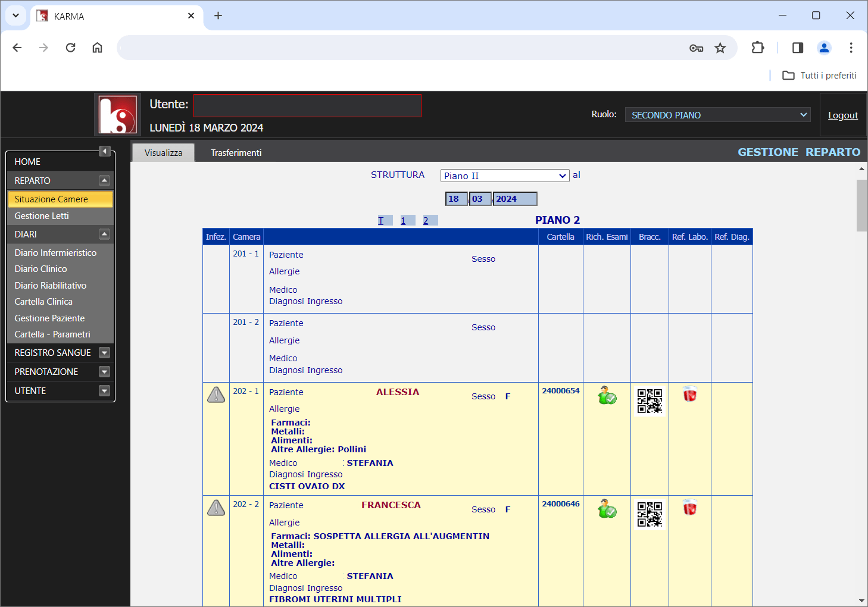Click infection warning triangle for bed 202 - 2
Image resolution: width=868 pixels, height=607 pixels.
pyautogui.click(x=216, y=508)
